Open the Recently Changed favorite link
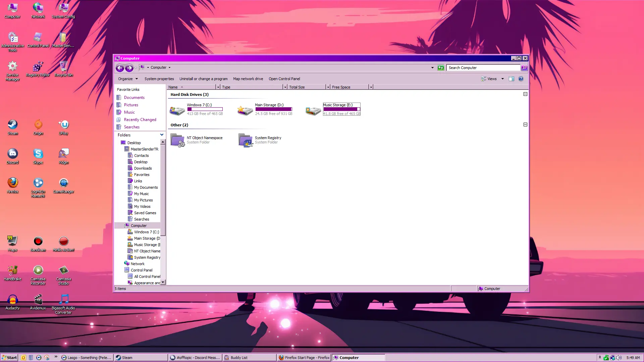The width and height of the screenshot is (644, 362). pos(140,120)
